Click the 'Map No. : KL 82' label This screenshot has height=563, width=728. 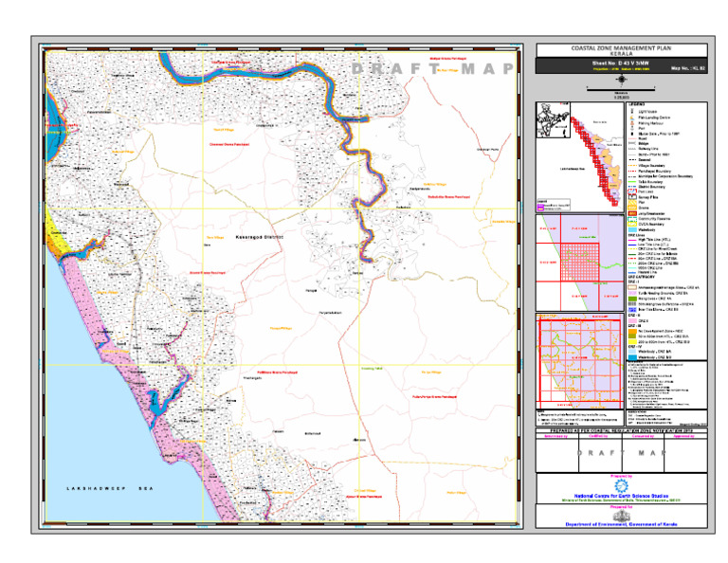[x=688, y=68]
